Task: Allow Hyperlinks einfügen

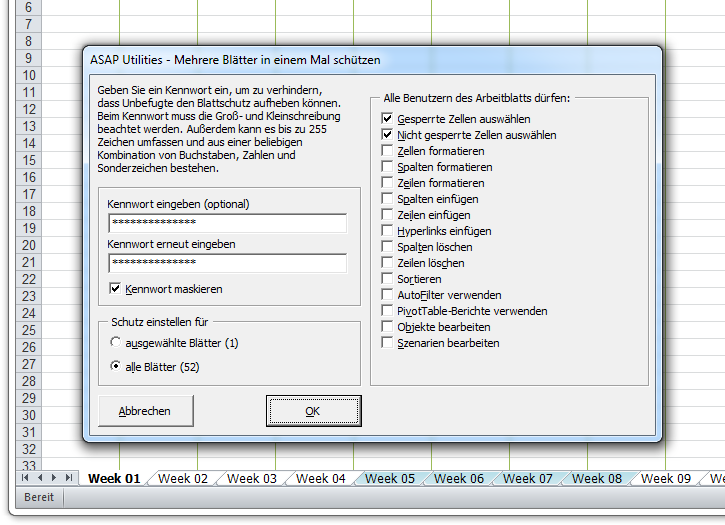Action: [387, 230]
